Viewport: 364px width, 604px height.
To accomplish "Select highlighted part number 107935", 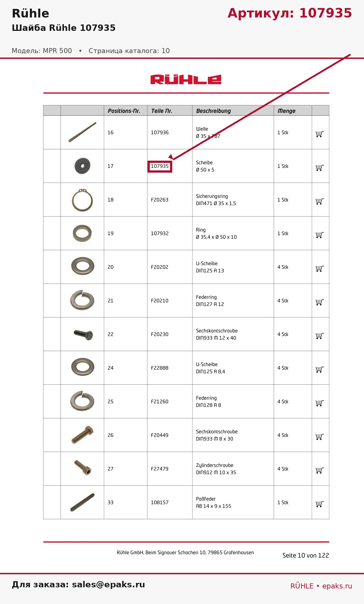I will pyautogui.click(x=160, y=166).
